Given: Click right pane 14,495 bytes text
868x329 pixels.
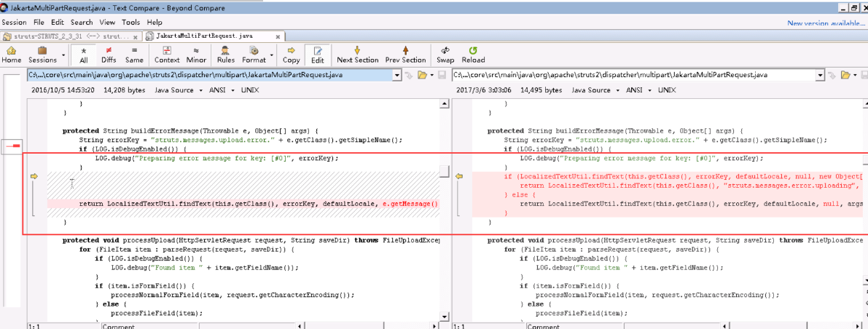Looking at the screenshot, I should point(541,90).
